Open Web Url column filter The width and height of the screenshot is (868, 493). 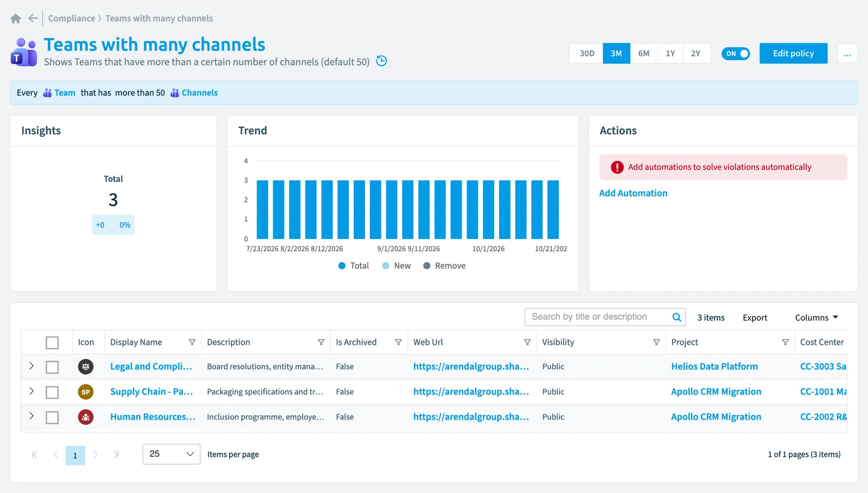(x=527, y=343)
